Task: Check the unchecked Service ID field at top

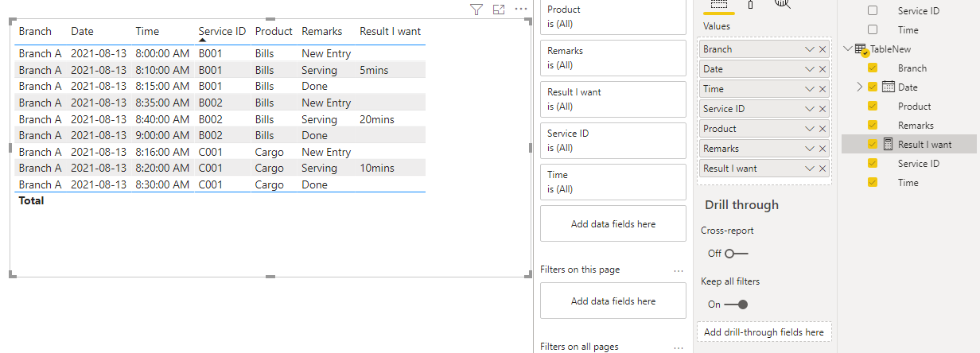Action: pos(873,11)
